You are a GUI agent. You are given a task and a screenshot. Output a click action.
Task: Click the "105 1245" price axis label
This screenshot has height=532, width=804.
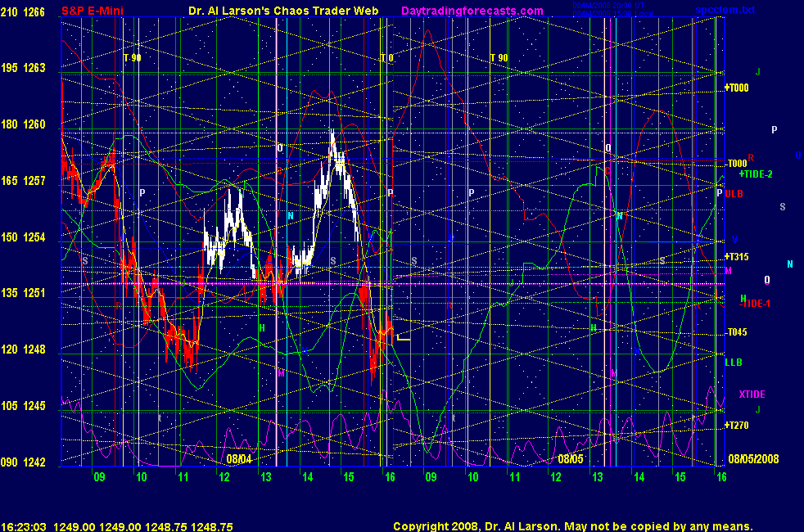[x=23, y=406]
